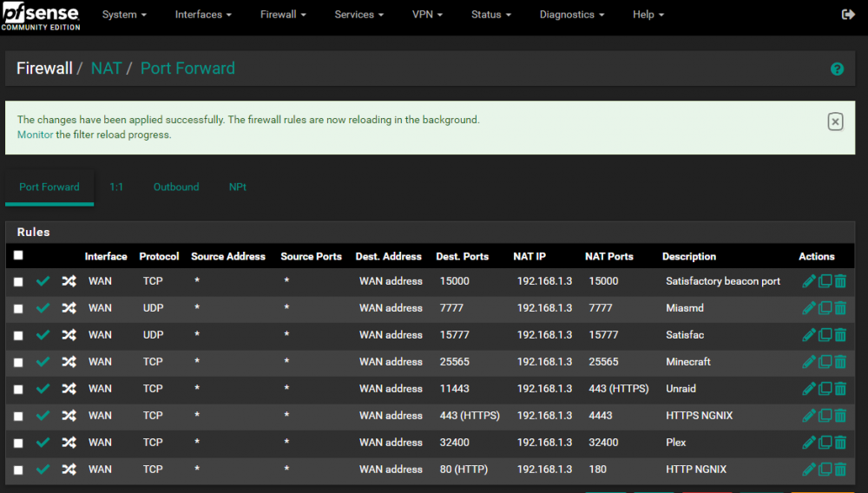The width and height of the screenshot is (868, 493).
Task: Click the Description column header
Action: (x=688, y=256)
